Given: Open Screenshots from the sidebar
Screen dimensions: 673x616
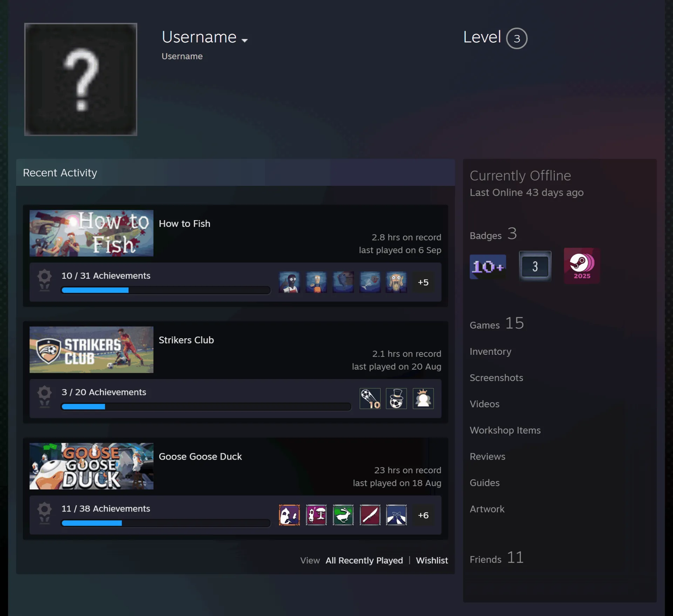Looking at the screenshot, I should [496, 378].
